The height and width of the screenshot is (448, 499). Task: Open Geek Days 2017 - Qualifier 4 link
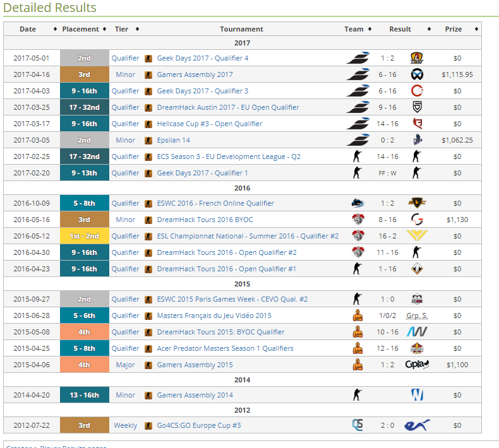tap(202, 58)
